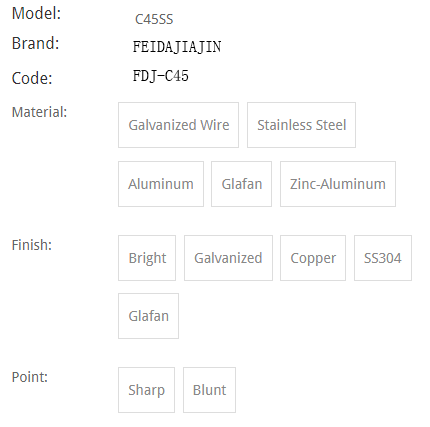
Task: Click the Material: label
Action: click(39, 112)
